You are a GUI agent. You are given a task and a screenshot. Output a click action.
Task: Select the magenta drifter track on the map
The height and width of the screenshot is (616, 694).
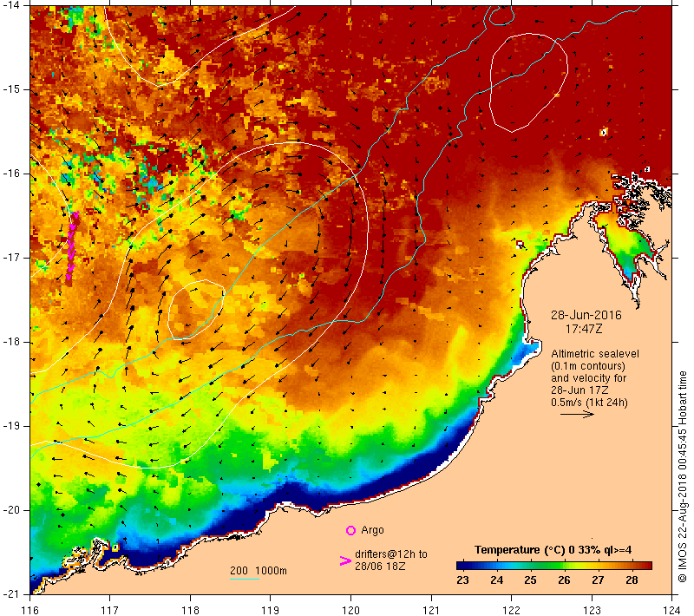[72, 246]
